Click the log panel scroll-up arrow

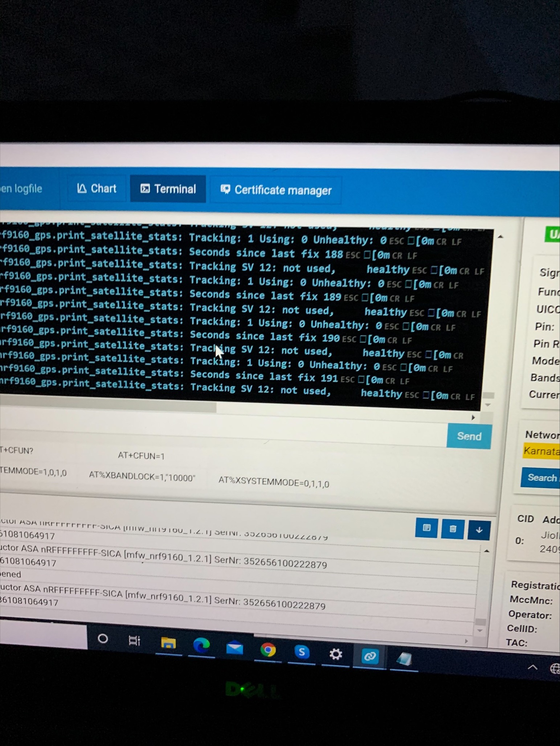click(487, 551)
